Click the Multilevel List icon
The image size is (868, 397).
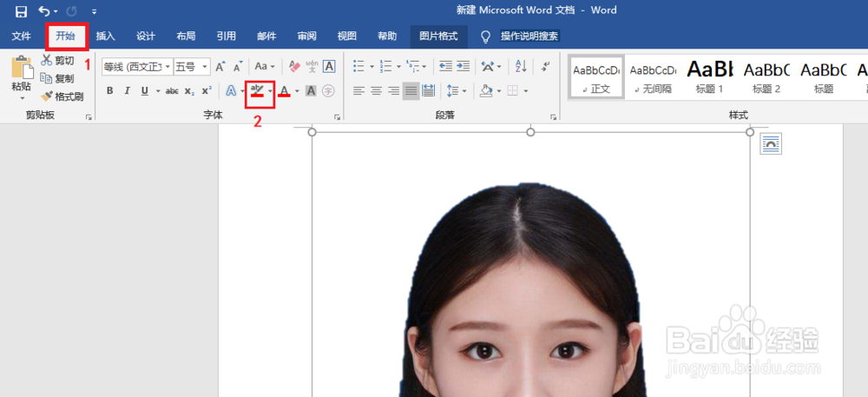pos(413,66)
